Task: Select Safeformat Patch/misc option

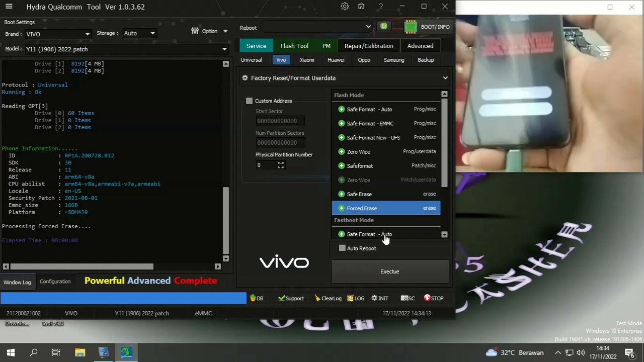Action: 386,165
